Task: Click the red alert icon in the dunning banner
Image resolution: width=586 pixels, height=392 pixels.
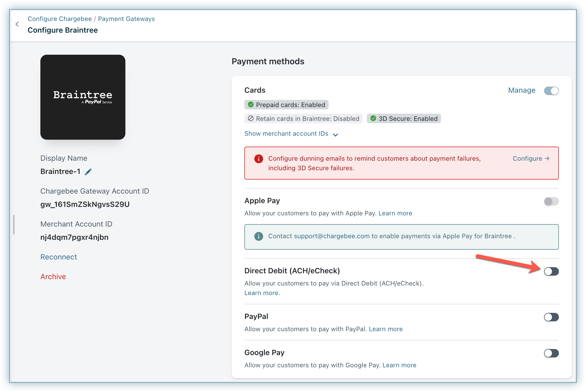Action: tap(258, 159)
